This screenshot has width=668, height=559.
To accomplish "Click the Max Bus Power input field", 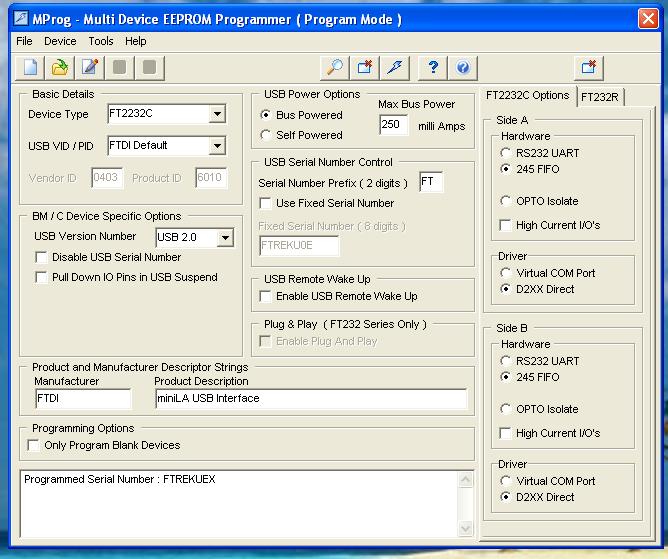I will [x=394, y=124].
